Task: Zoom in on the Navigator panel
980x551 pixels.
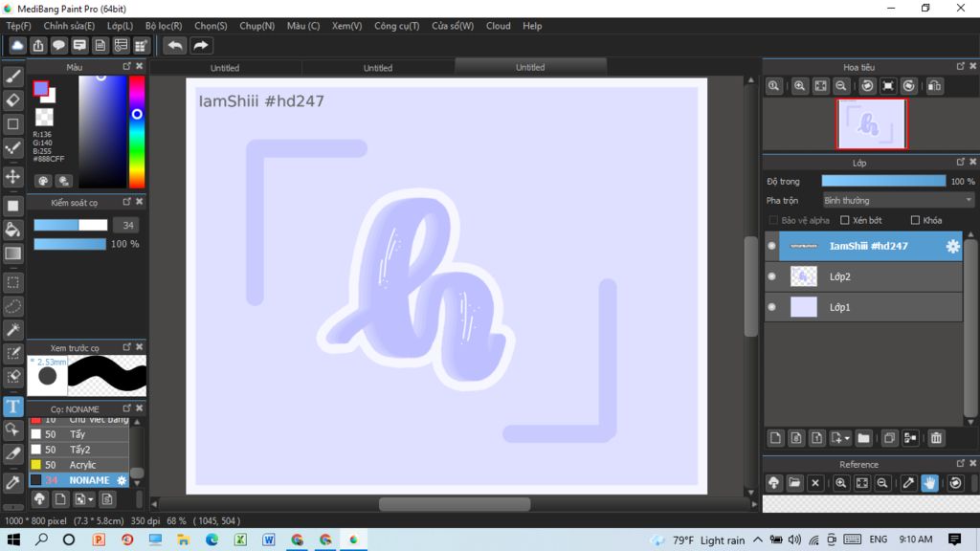Action: click(799, 86)
